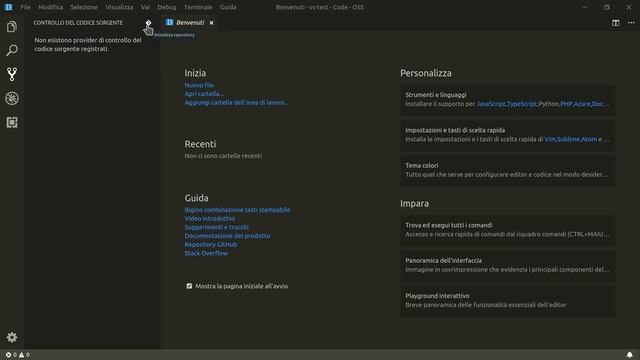Image resolution: width=640 pixels, height=360 pixels.
Task: Click the Apri cartella... link
Action: point(204,94)
